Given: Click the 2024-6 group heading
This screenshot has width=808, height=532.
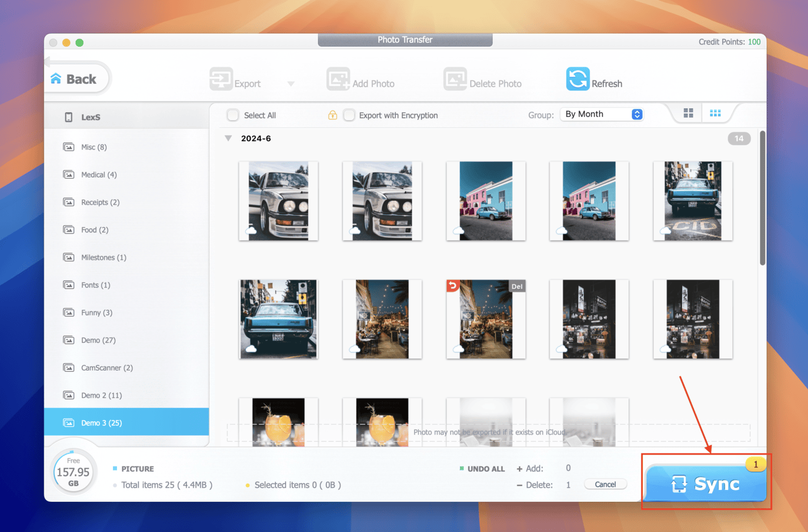Looking at the screenshot, I should (256, 138).
